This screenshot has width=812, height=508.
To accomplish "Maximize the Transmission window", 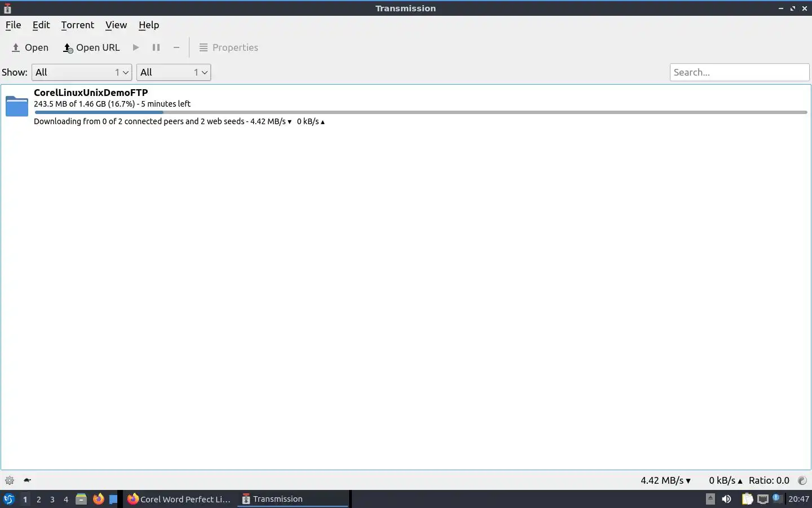I will 793,8.
